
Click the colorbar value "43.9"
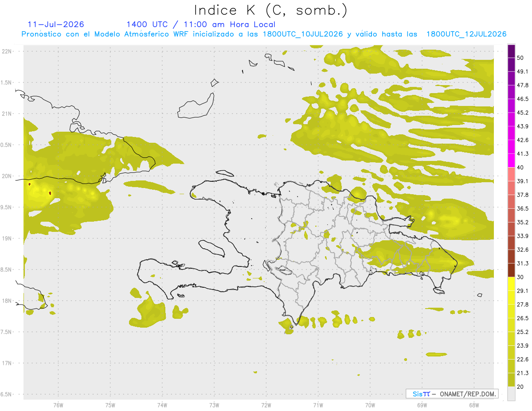coord(523,126)
